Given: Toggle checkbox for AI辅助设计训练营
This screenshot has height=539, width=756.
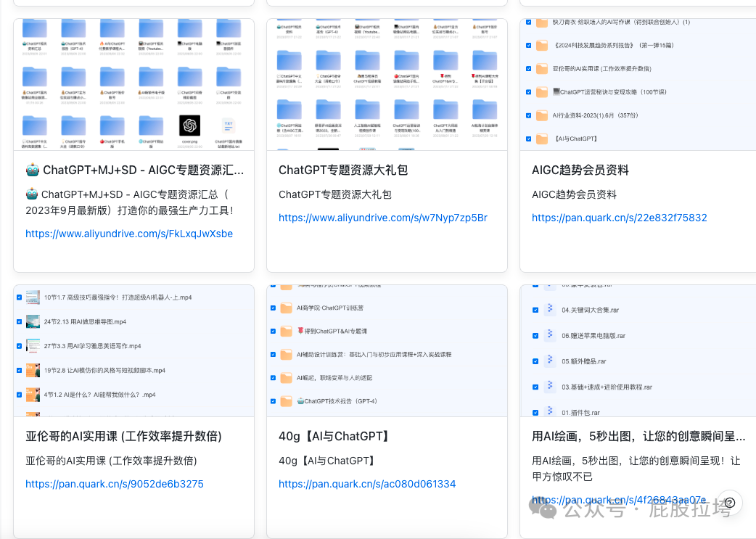Looking at the screenshot, I should click(273, 355).
